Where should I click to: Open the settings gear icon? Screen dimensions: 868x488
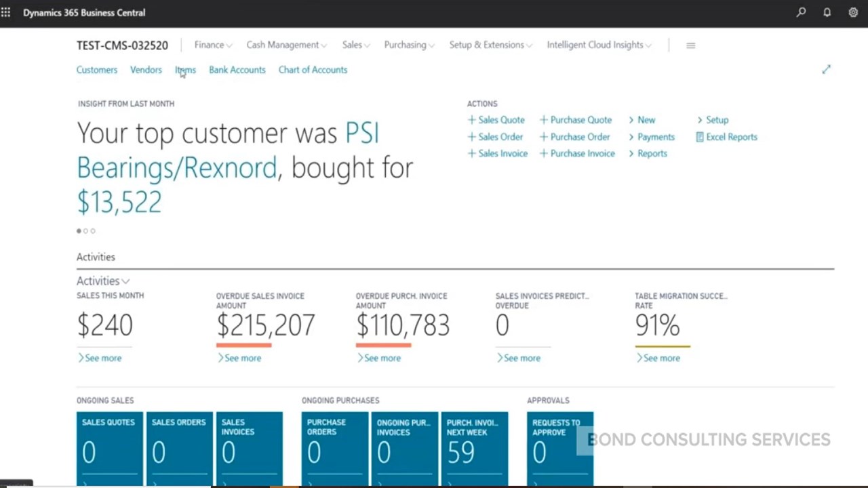(853, 12)
